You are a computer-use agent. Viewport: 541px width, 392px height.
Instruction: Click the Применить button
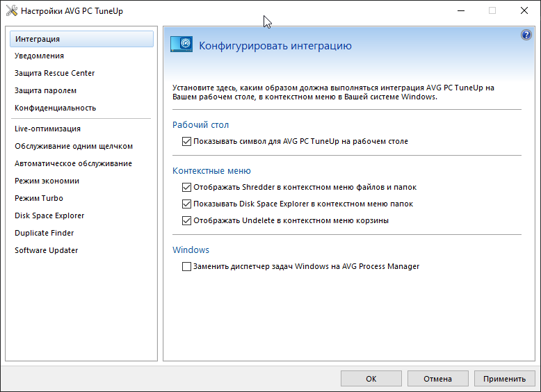tap(505, 379)
